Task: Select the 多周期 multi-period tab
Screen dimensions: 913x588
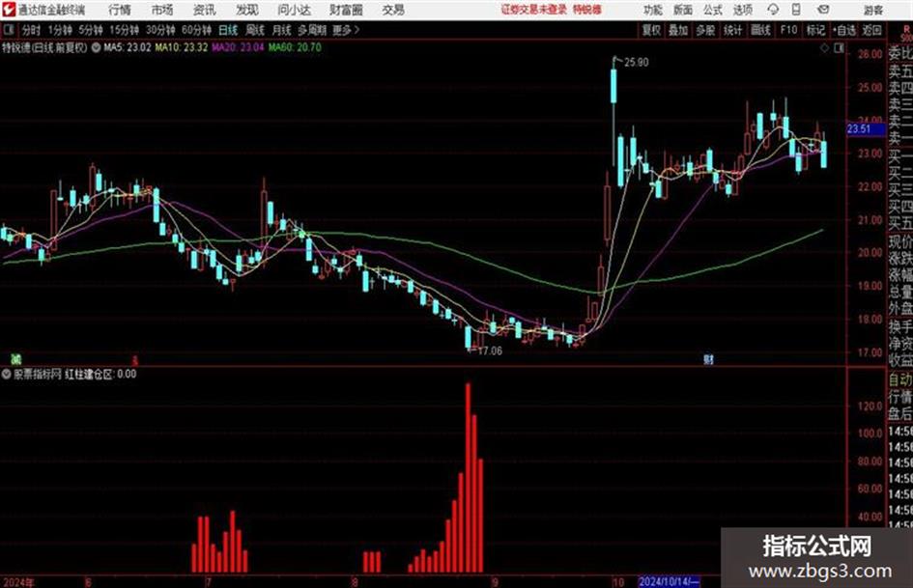Action: pyautogui.click(x=312, y=30)
